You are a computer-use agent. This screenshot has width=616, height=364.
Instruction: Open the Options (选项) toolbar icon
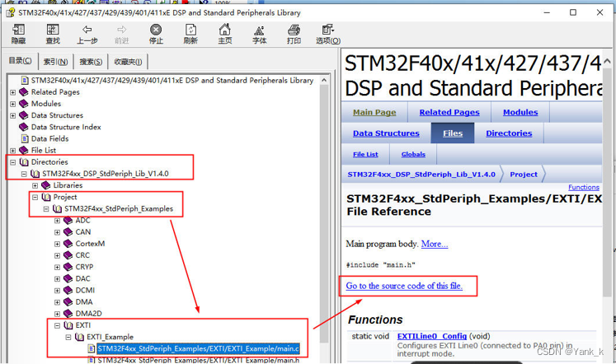(x=328, y=30)
